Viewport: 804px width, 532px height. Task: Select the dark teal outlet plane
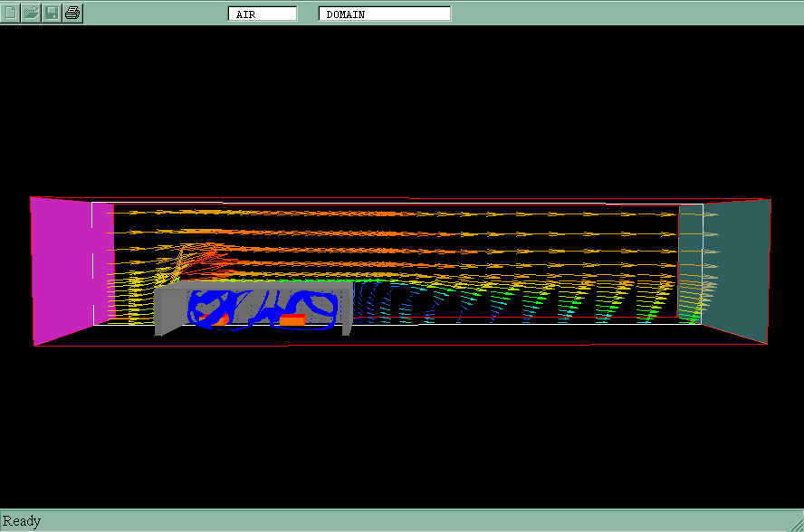point(741,270)
